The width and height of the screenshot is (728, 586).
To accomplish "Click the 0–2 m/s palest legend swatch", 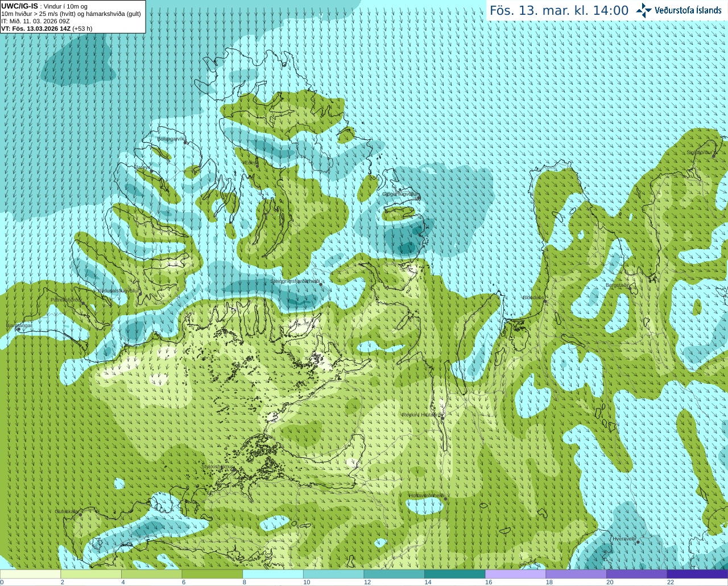I will pyautogui.click(x=30, y=574).
